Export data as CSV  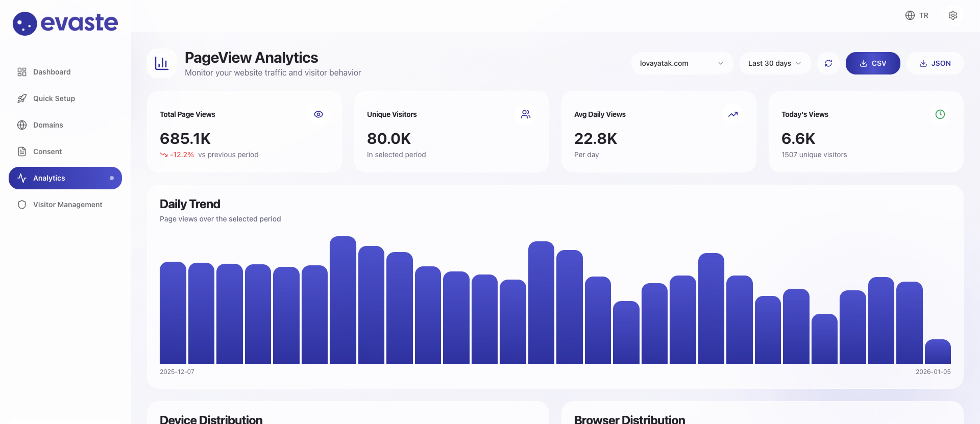click(873, 63)
